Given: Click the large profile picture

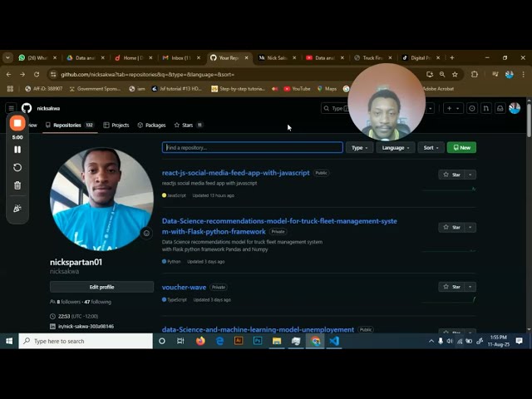Looking at the screenshot, I should [101, 199].
